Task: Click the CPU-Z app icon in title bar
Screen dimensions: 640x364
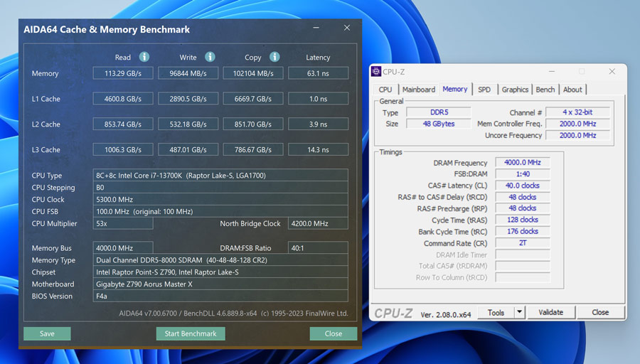Action: tap(376, 71)
